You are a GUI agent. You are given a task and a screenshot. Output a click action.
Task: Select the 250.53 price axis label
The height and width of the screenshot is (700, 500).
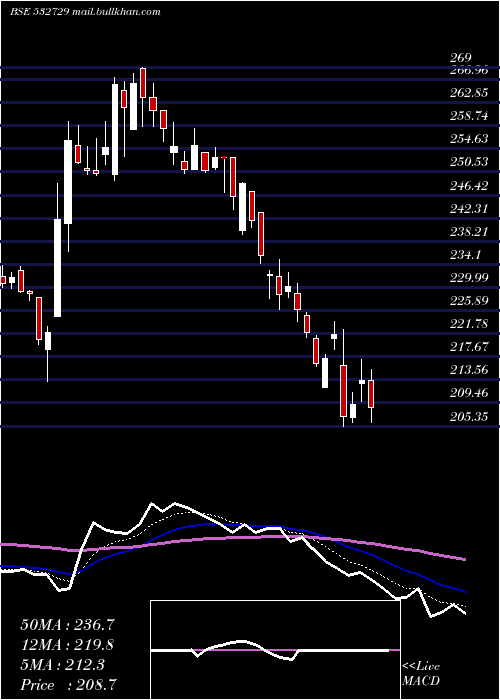coord(469,162)
